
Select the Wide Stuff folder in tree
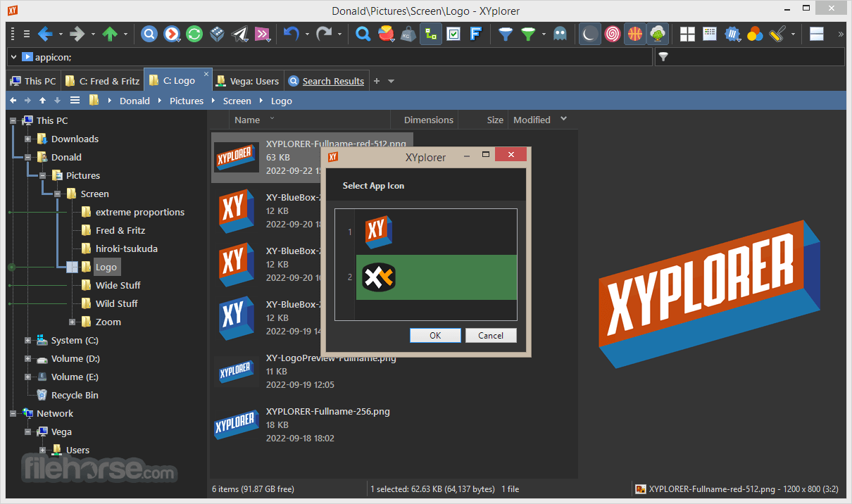[x=118, y=285]
